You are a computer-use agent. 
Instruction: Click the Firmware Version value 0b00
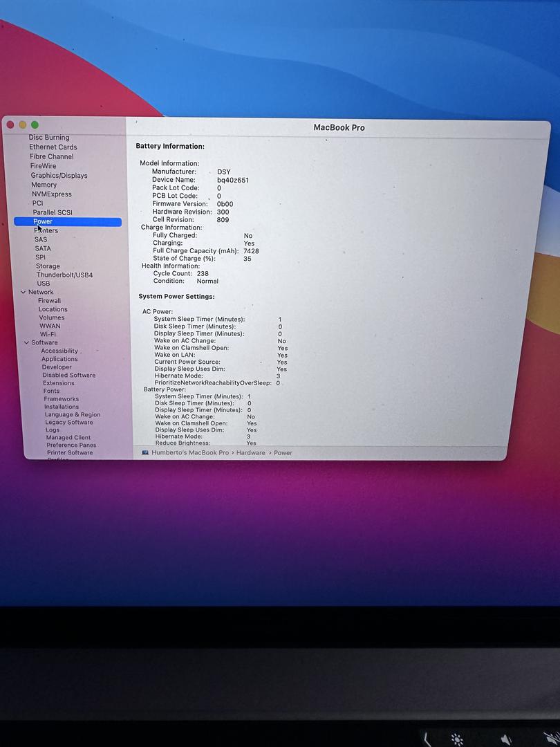[x=225, y=204]
